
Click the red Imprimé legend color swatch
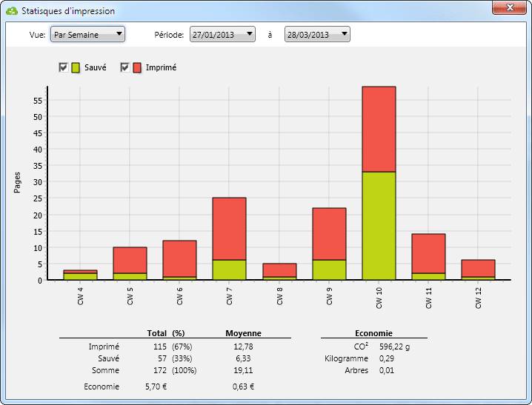tap(137, 67)
